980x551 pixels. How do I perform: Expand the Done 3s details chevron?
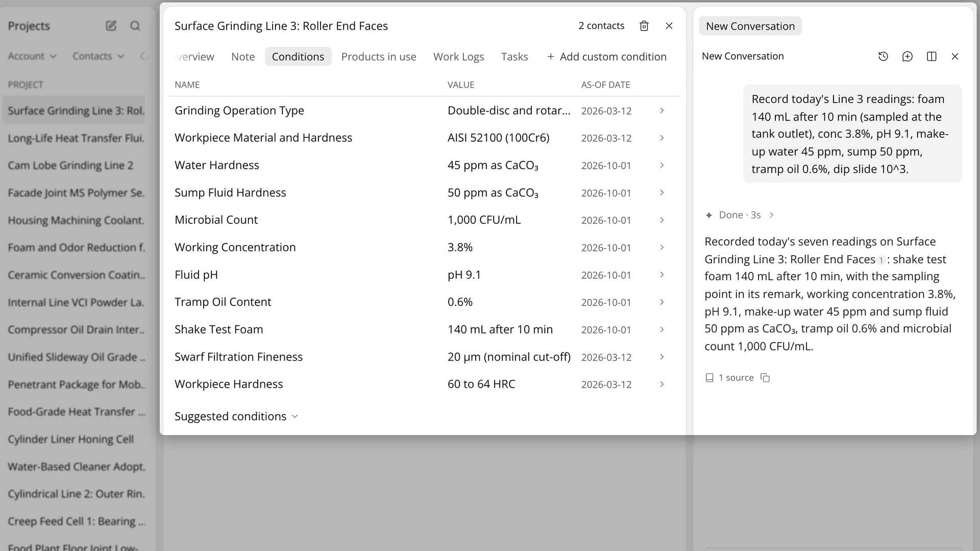tap(772, 215)
